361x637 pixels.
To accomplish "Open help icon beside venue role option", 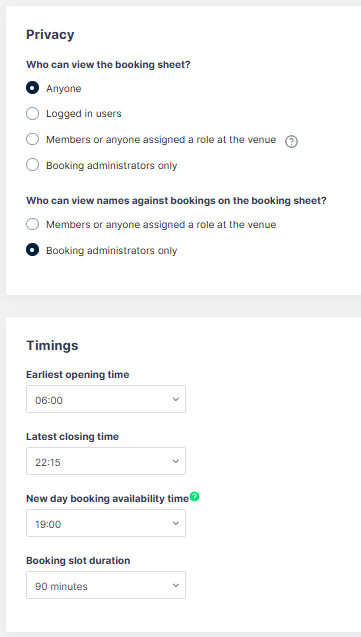I will (291, 141).
